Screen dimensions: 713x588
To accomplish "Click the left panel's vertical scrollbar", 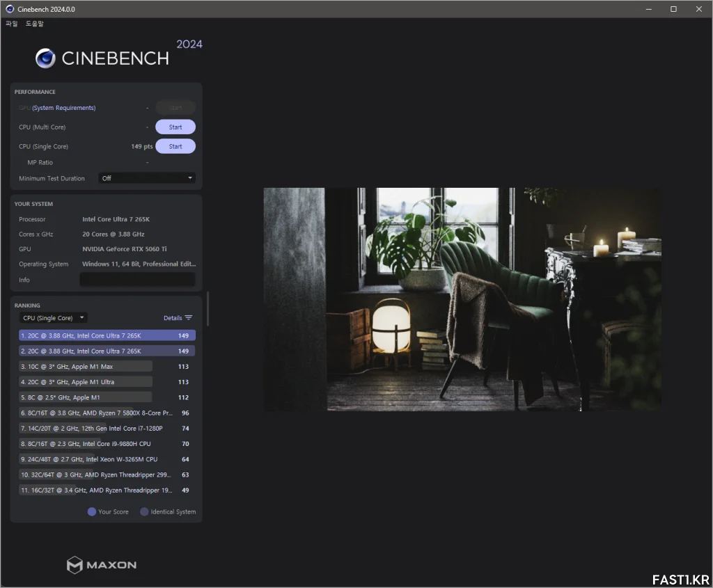I will pyautogui.click(x=207, y=309).
